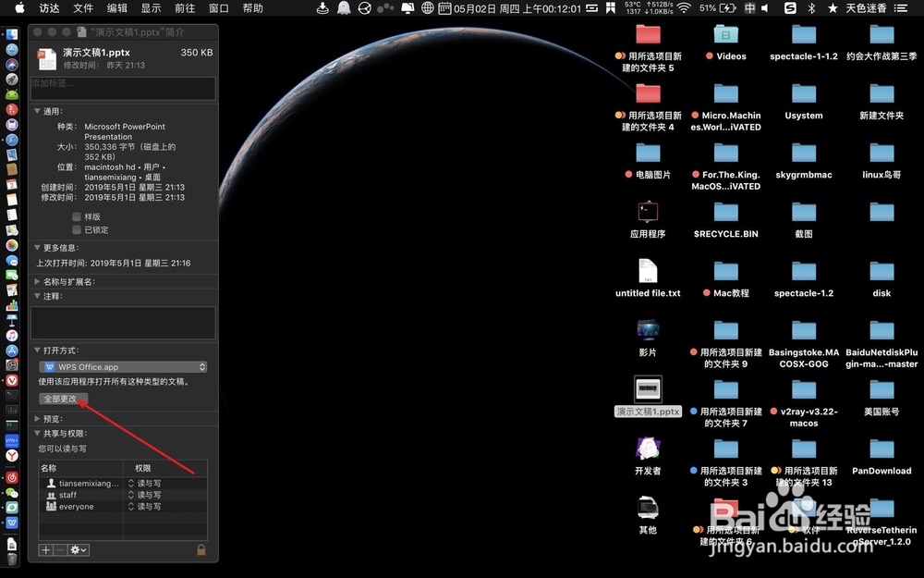Change tiansemixiang permission stepper
The height and width of the screenshot is (578, 924).
coord(131,483)
